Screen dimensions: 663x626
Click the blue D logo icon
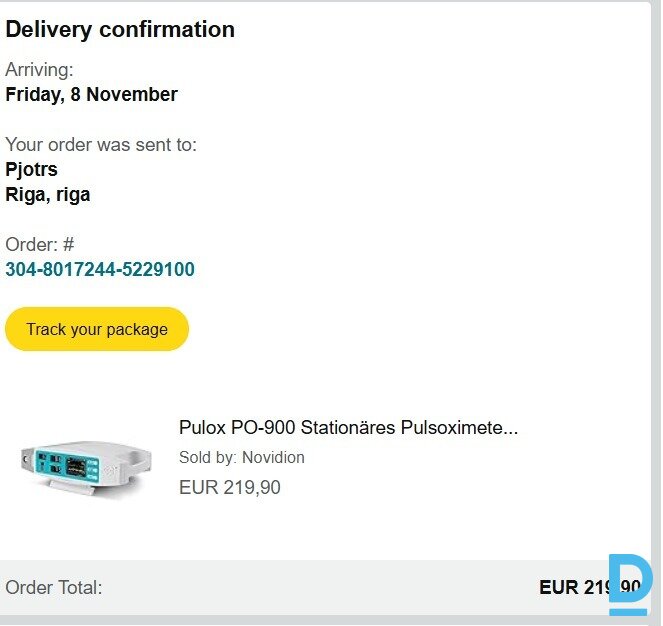point(630,582)
